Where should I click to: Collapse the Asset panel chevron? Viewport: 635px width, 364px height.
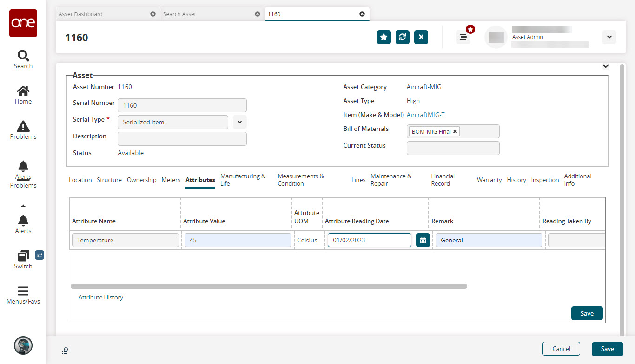(x=605, y=66)
